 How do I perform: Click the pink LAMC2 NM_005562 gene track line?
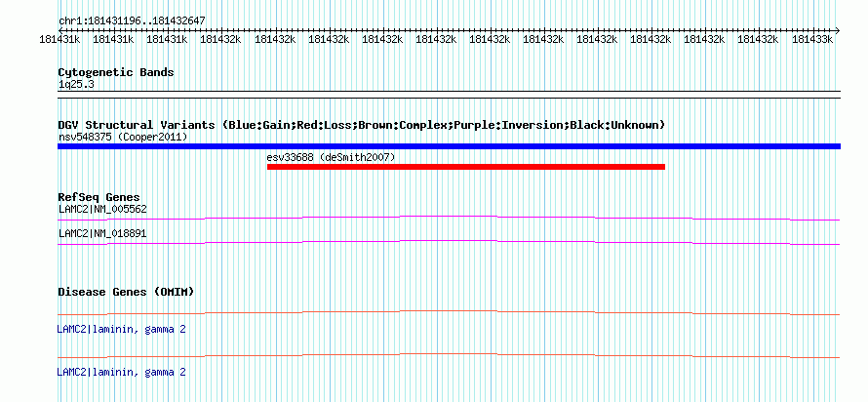(449, 219)
